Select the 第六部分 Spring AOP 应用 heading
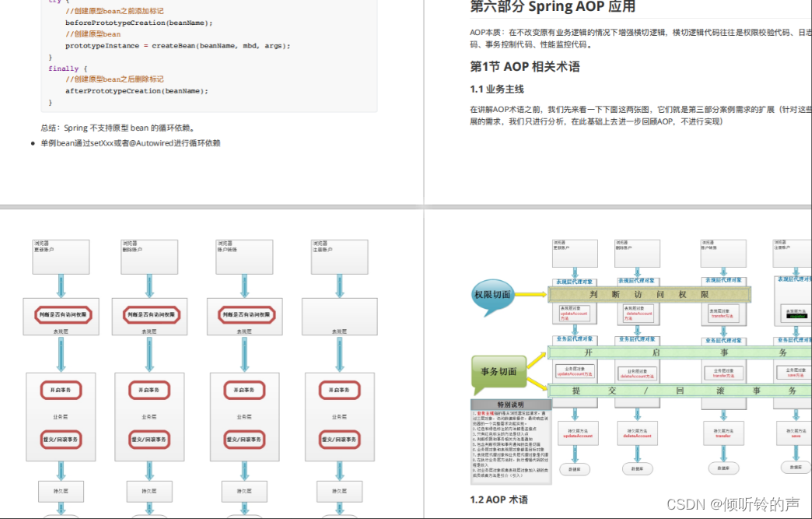Viewport: 812px width, 519px height. click(x=552, y=8)
